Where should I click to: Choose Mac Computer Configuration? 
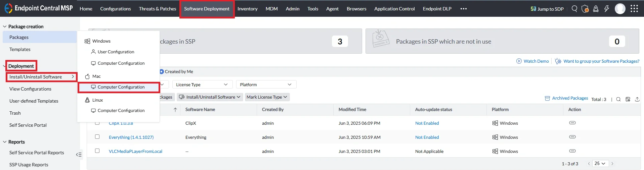(x=119, y=87)
